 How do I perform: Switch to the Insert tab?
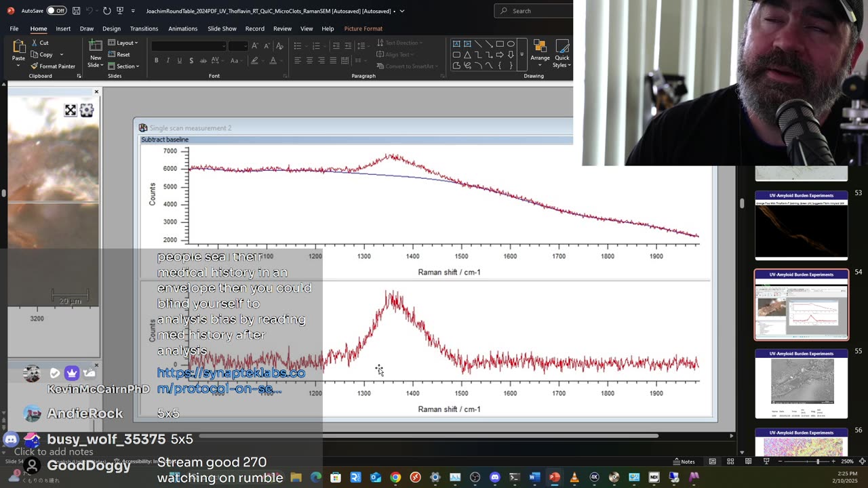(63, 28)
